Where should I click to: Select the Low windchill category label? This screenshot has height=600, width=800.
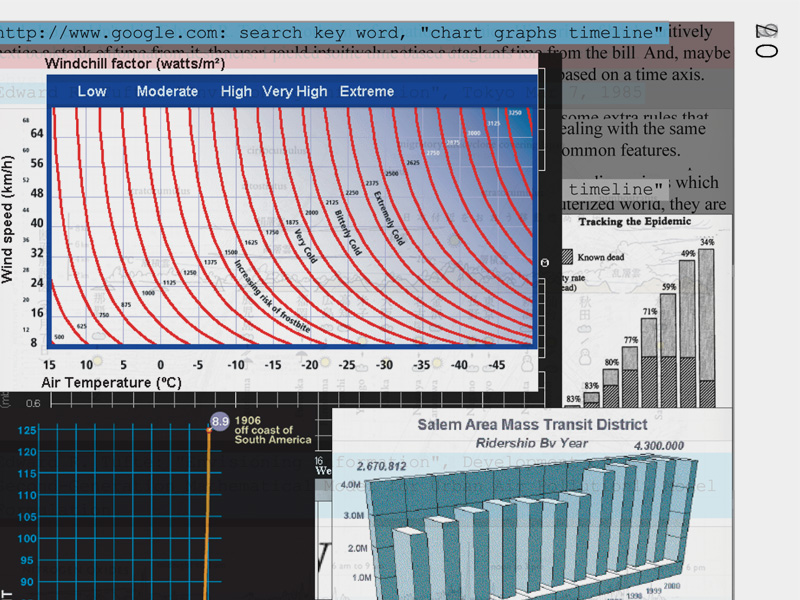92,91
